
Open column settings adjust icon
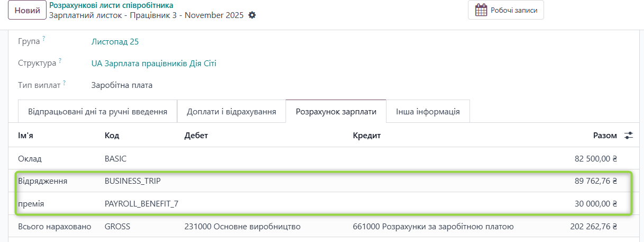[628, 136]
